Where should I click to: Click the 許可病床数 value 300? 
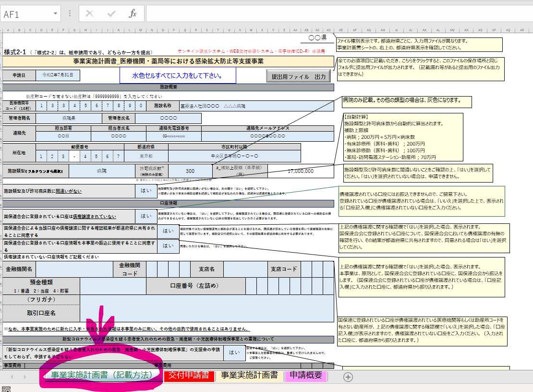coord(190,171)
